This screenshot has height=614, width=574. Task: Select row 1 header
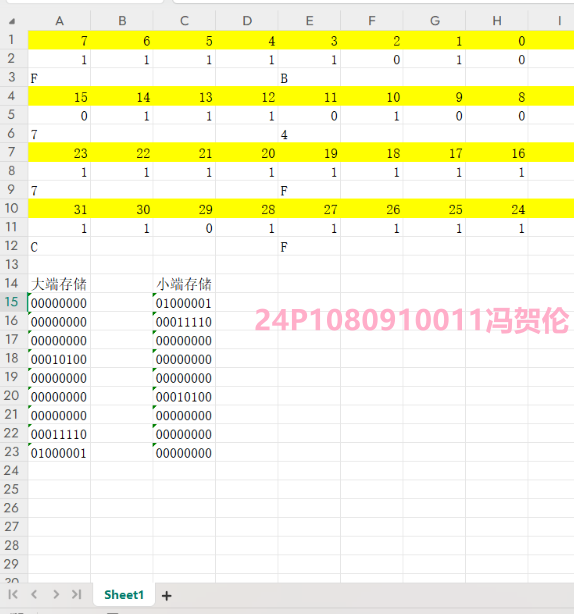click(12, 40)
